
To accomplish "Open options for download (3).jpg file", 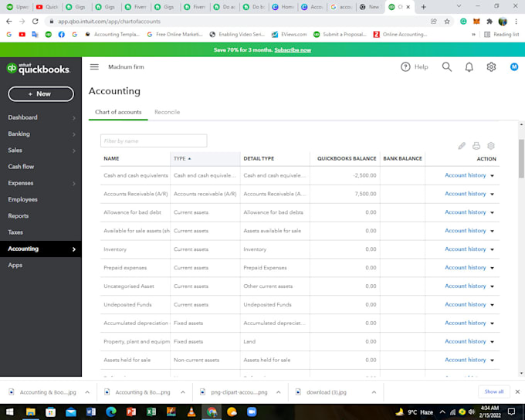I will [x=374, y=392].
